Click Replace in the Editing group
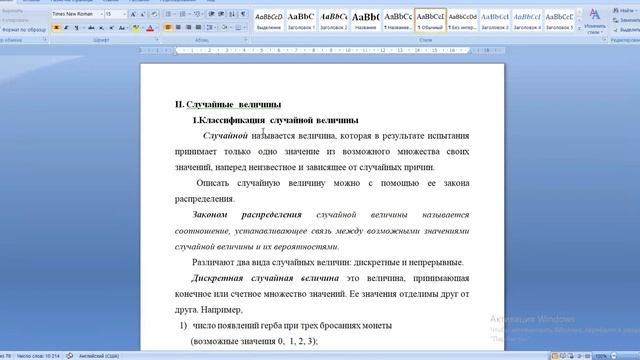Screen dimensions: 640x360 coord(626,20)
